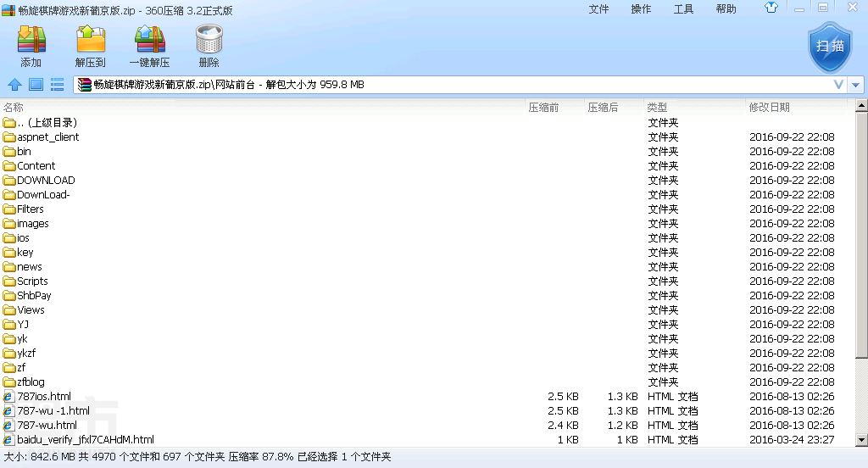868x468 pixels.
Task: Select the key folder row
Action: pyautogui.click(x=427, y=252)
